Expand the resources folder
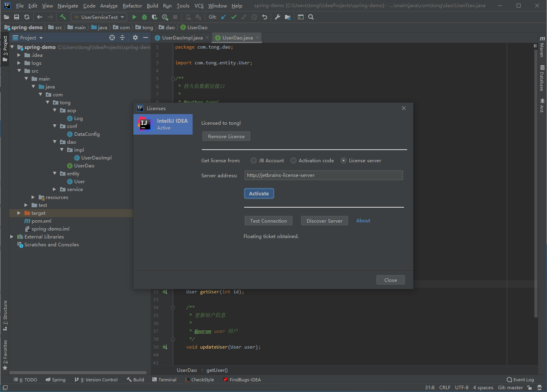 pos(33,197)
